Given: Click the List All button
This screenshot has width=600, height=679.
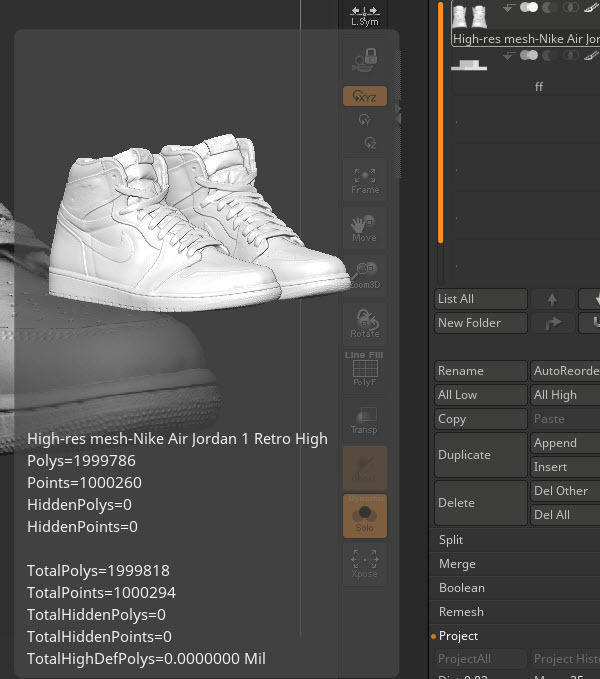Looking at the screenshot, I should click(x=481, y=299).
